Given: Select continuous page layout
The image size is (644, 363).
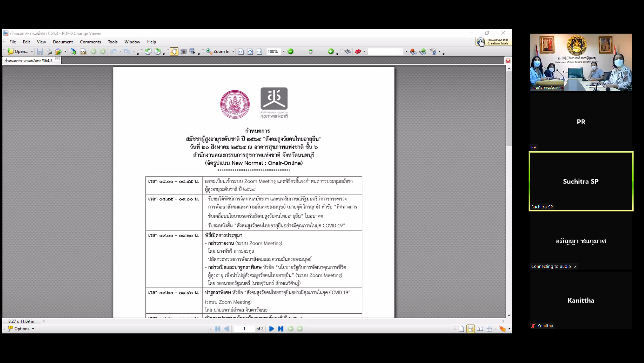Looking at the screenshot, I should tap(470, 329).
